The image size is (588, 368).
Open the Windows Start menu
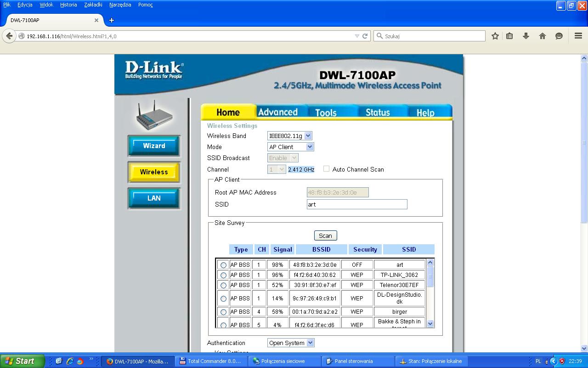pos(22,361)
